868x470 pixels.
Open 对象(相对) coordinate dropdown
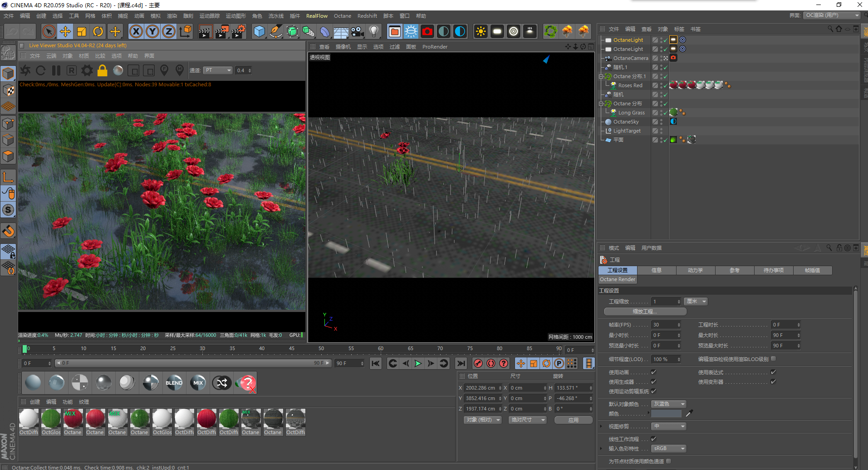482,420
